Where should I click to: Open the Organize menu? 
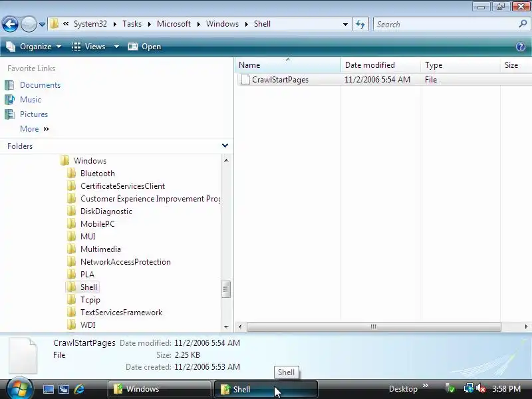[34, 47]
